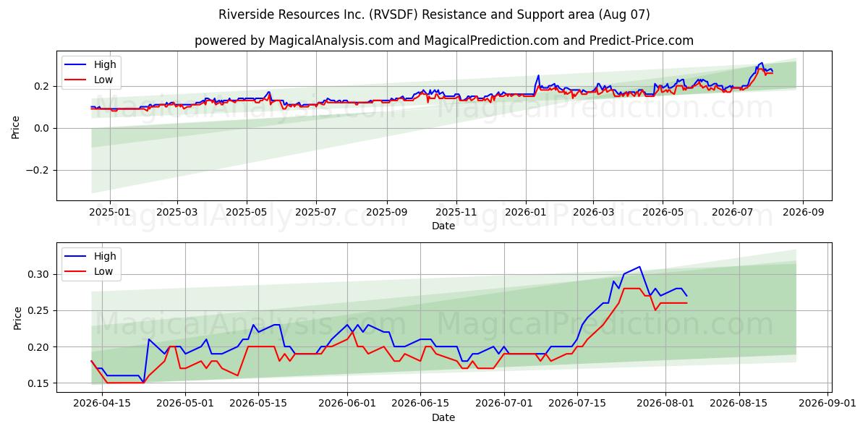The height and width of the screenshot is (434, 868).
Task: Click bottom chart x-axis label '2026-06-15'
Action: [420, 404]
